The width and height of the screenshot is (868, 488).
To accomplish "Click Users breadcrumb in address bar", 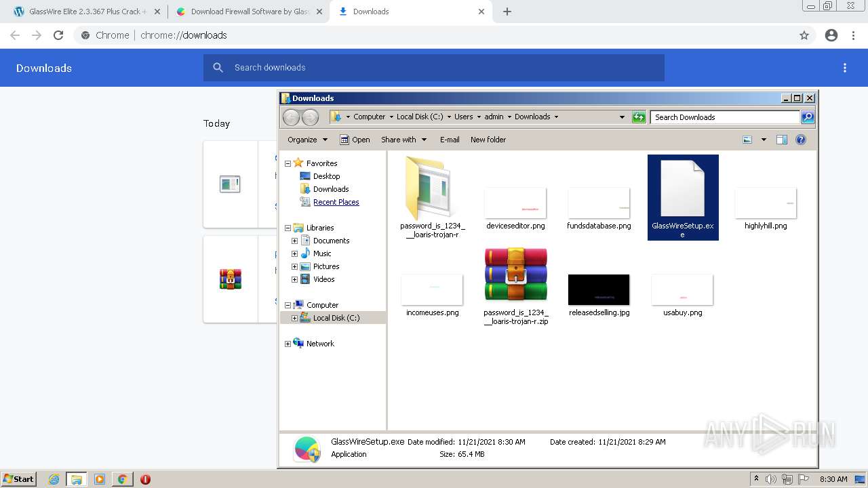I will (463, 117).
